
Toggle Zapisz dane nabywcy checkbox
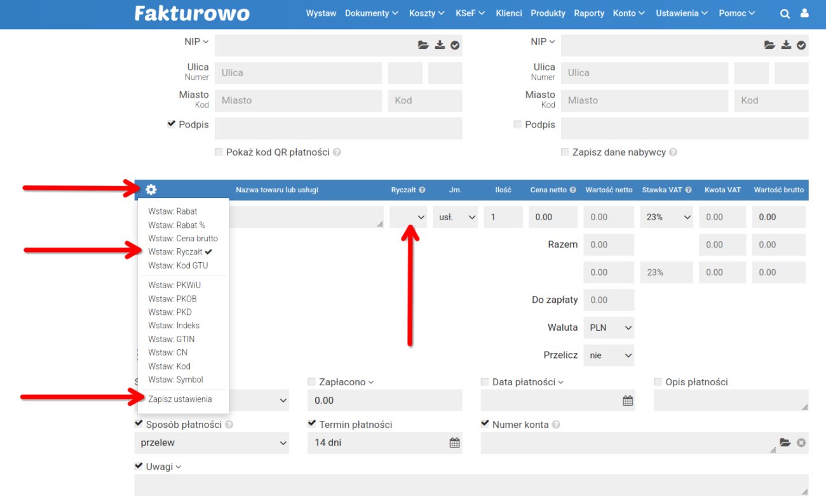click(565, 152)
